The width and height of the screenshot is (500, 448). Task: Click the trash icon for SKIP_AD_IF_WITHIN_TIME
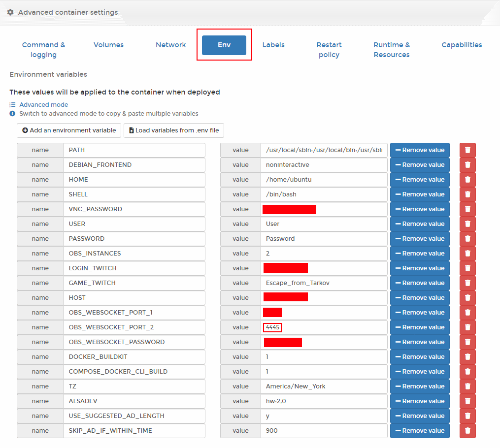point(467,431)
